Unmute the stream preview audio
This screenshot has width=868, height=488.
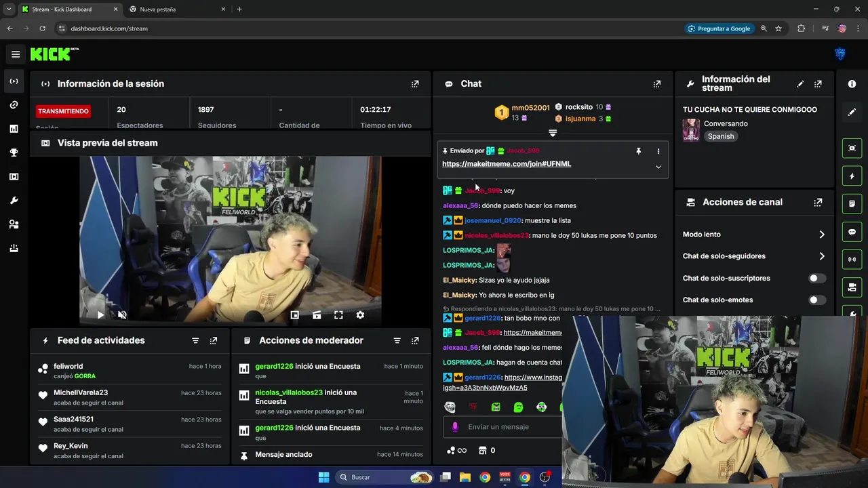[x=122, y=314]
